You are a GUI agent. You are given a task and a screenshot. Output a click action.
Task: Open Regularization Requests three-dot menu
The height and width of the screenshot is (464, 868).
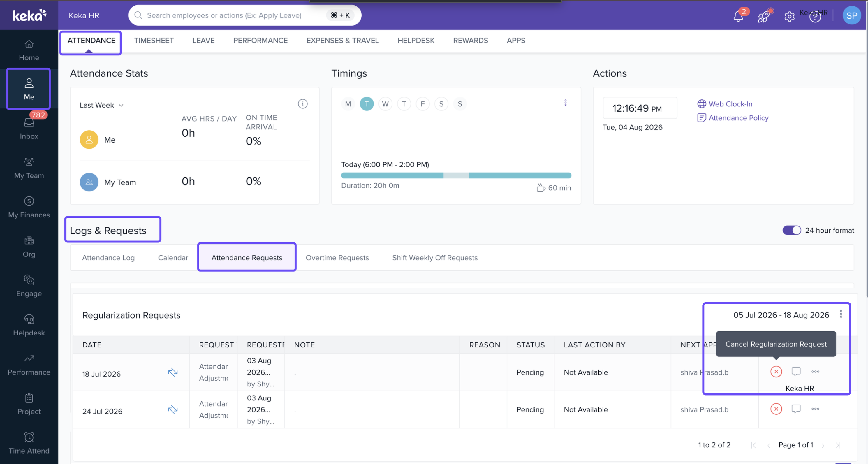[x=841, y=314]
